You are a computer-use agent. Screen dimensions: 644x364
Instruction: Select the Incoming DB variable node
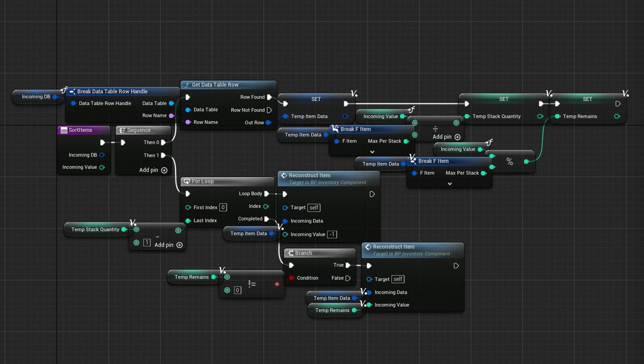tap(37, 97)
